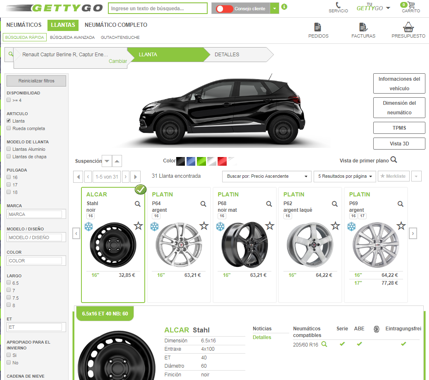
Task: Toggle the Consejo cliente switch
Action: tap(224, 9)
